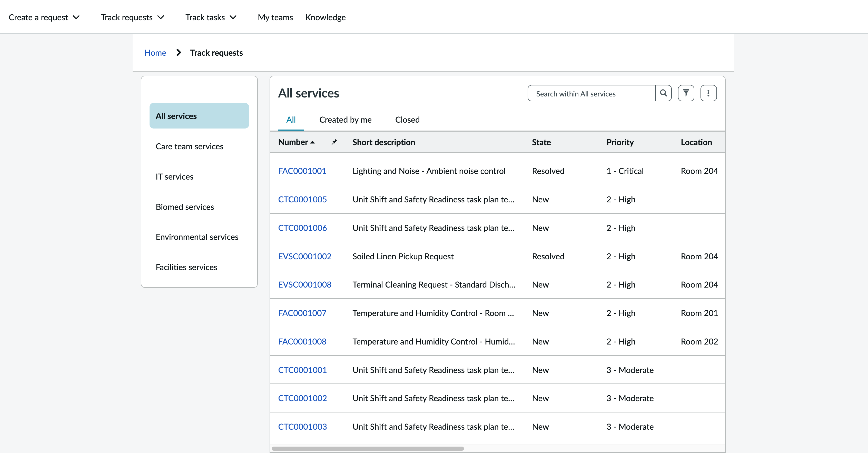
Task: Switch to the Closed tab
Action: (407, 120)
